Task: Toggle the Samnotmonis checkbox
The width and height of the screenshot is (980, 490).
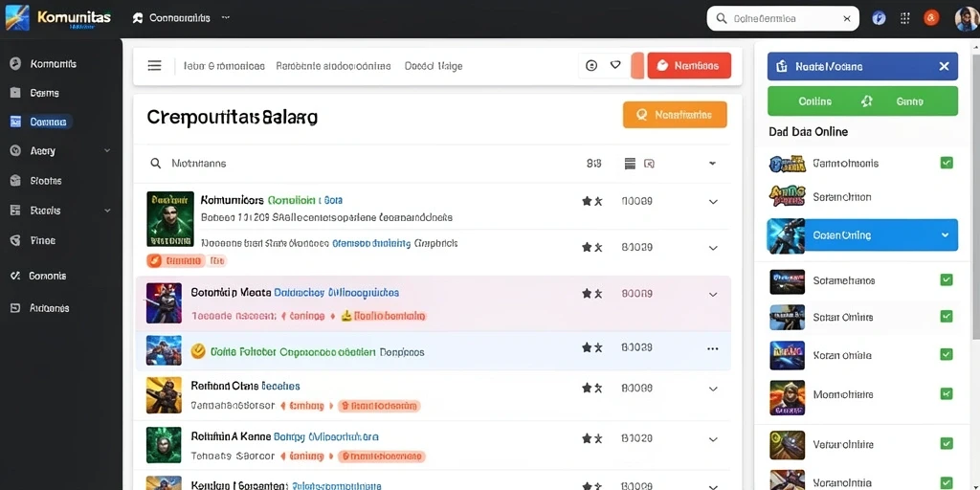Action: (947, 163)
